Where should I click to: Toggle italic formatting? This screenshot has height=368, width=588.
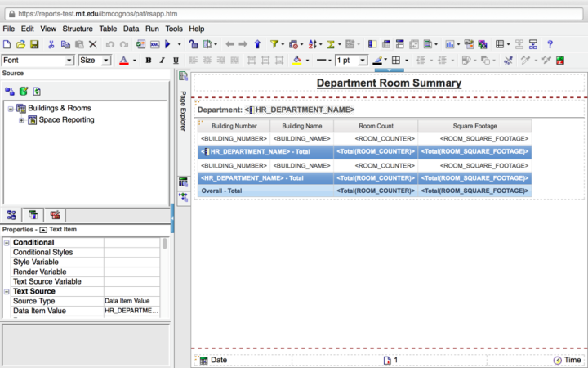pyautogui.click(x=162, y=61)
